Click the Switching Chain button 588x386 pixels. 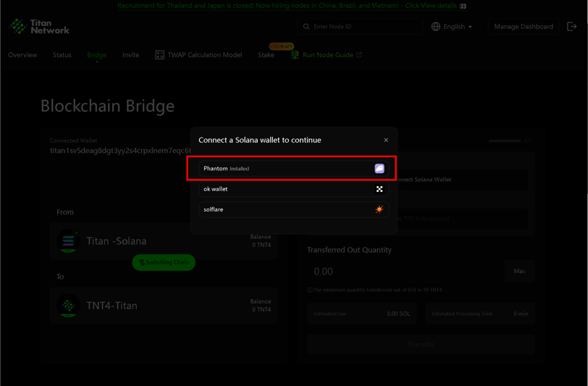pyautogui.click(x=164, y=262)
